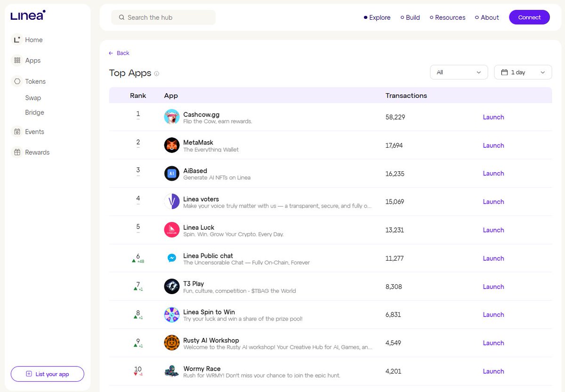
Task: Go to the Swap section
Action: click(x=33, y=97)
